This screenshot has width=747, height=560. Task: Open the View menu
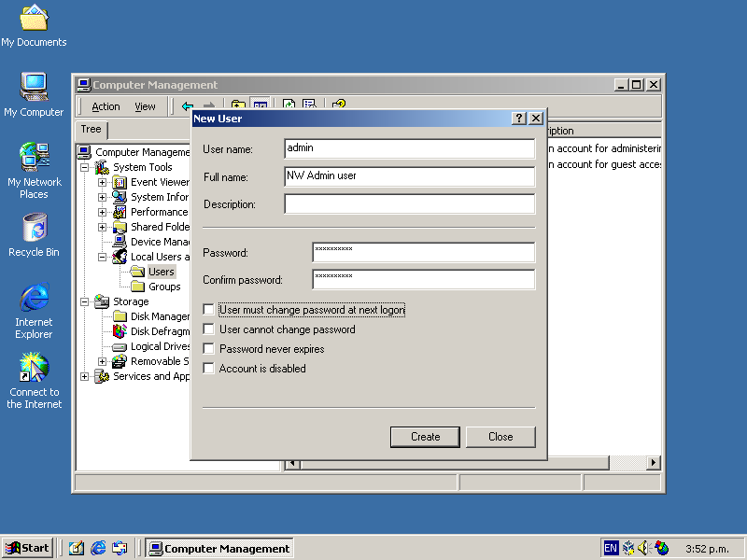tap(145, 106)
